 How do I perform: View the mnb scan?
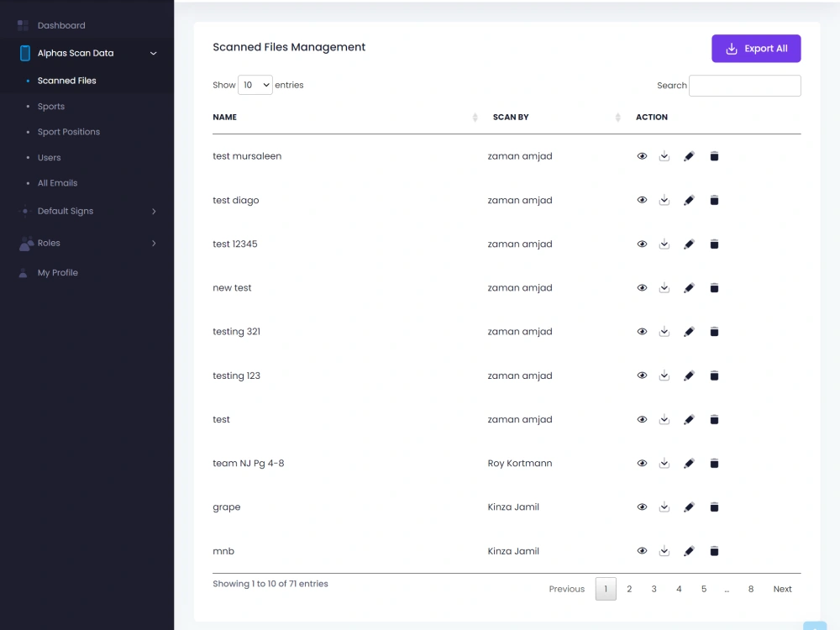[642, 551]
